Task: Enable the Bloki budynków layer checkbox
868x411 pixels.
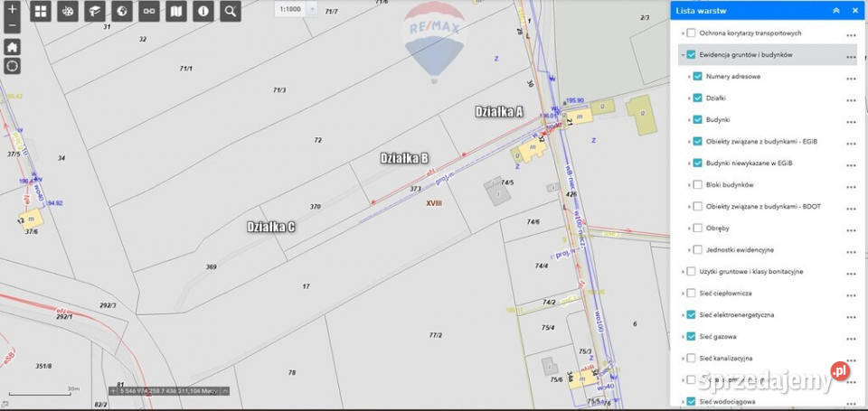Action: pyautogui.click(x=697, y=185)
